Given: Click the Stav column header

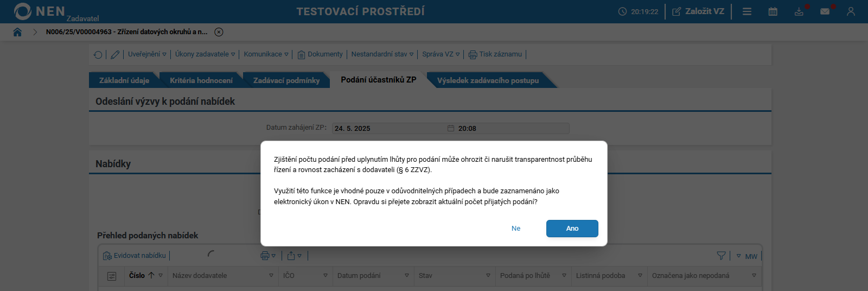Looking at the screenshot, I should point(425,276).
